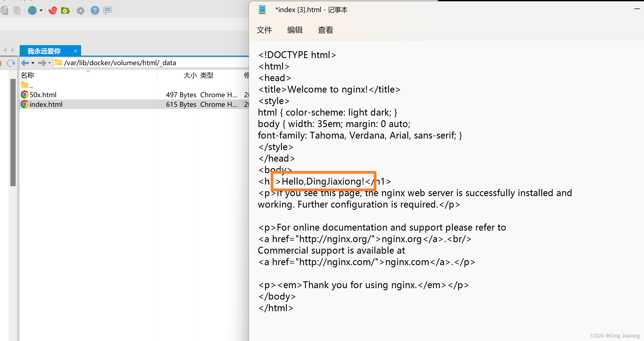This screenshot has height=341, width=644.
Task: Click the '</head>' line in Notepad
Action: click(276, 158)
